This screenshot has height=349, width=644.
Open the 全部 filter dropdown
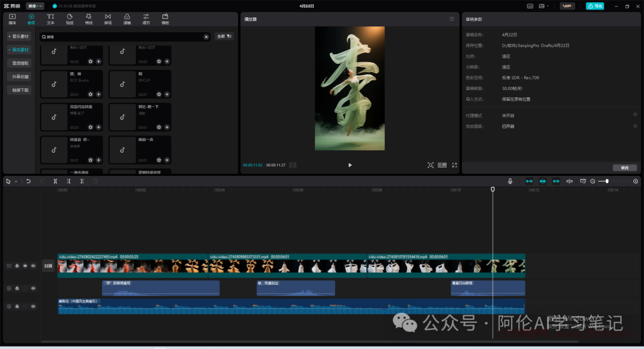(x=224, y=36)
